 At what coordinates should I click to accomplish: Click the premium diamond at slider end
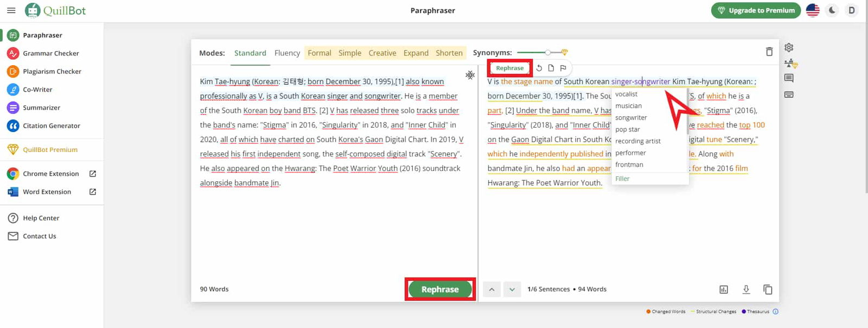point(564,53)
